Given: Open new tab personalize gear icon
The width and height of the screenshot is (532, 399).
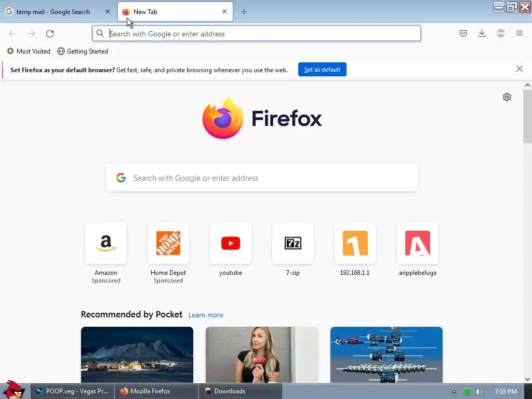Looking at the screenshot, I should pyautogui.click(x=507, y=97).
